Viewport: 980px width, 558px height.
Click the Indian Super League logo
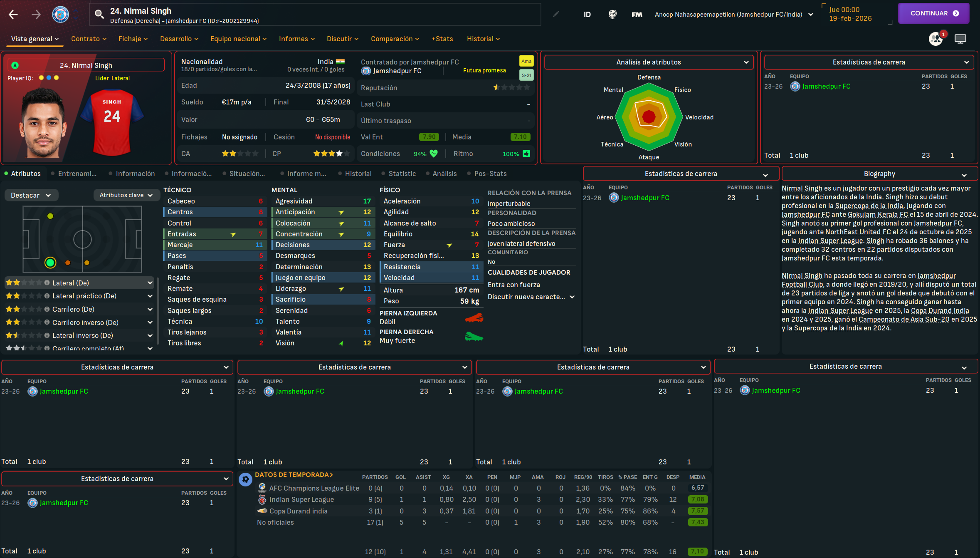click(262, 499)
